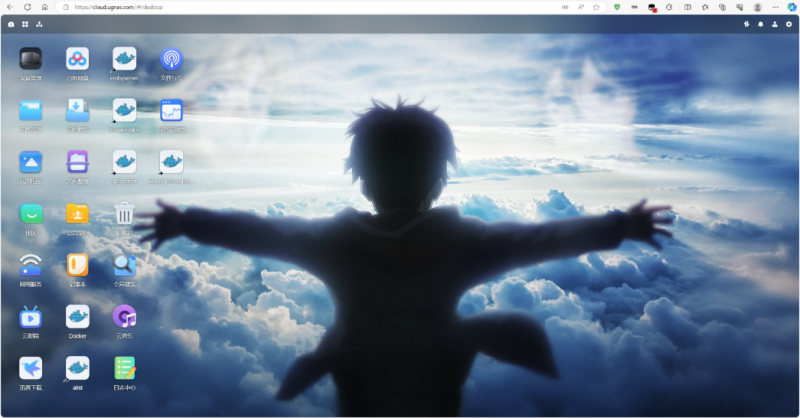This screenshot has width=800, height=418.
Task: Click the read aloud icon in address bar
Action: point(581,7)
